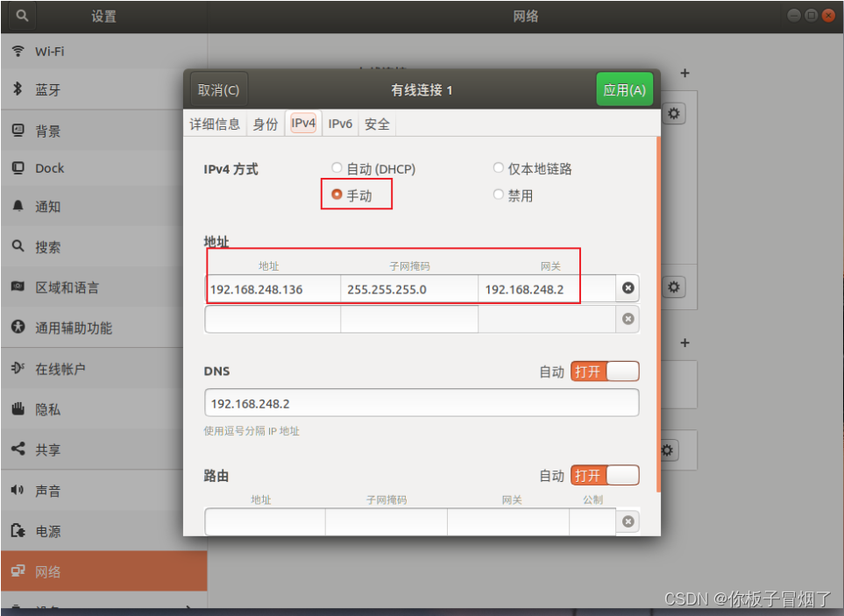Viewport: 844px width, 616px height.
Task: Click empty netmask field in second row
Action: [409, 320]
